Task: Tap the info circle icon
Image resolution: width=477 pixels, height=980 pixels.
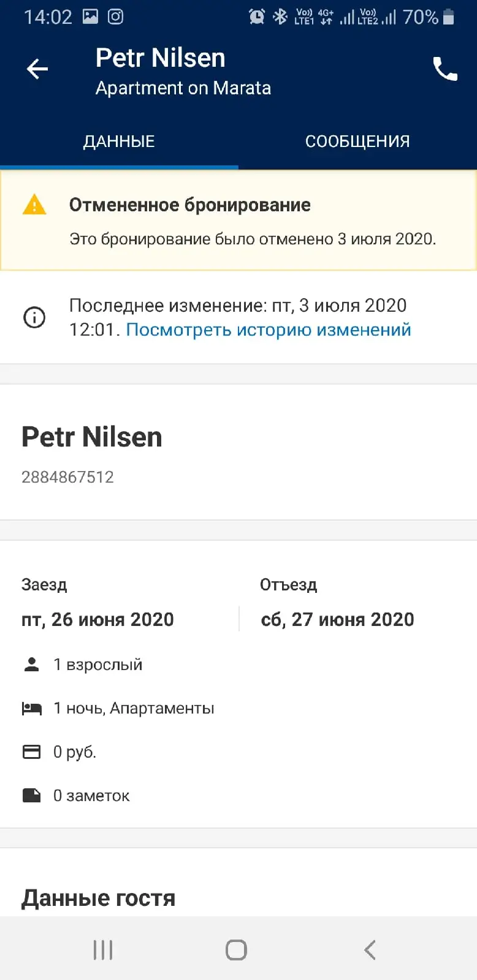Action: [x=34, y=317]
